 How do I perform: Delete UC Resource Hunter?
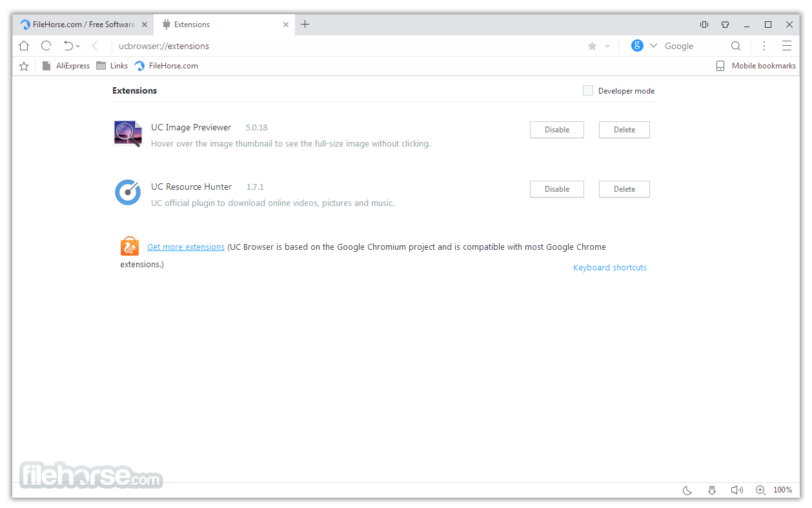pos(624,189)
